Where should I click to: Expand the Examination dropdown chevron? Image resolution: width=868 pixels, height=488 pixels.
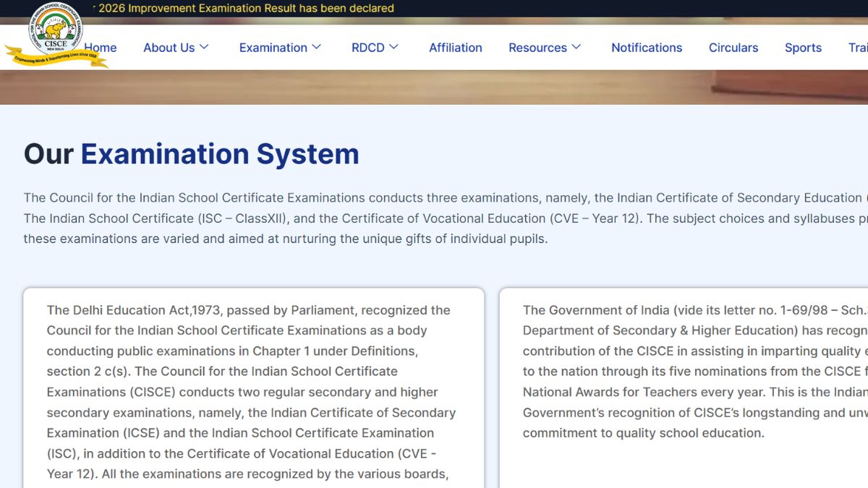coord(316,47)
